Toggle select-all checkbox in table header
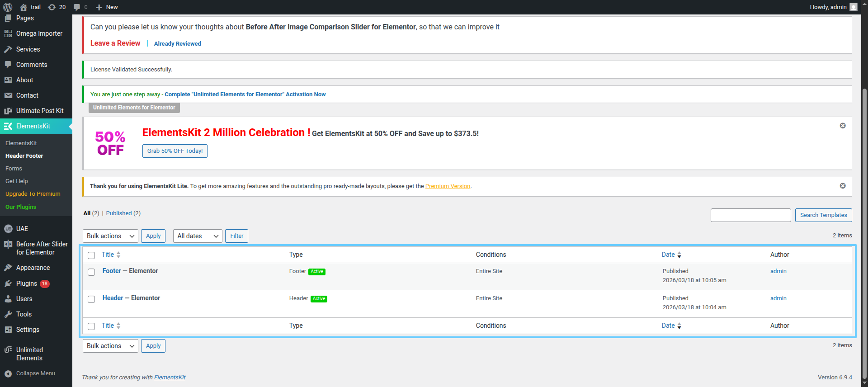The image size is (868, 387). pyautogui.click(x=91, y=255)
